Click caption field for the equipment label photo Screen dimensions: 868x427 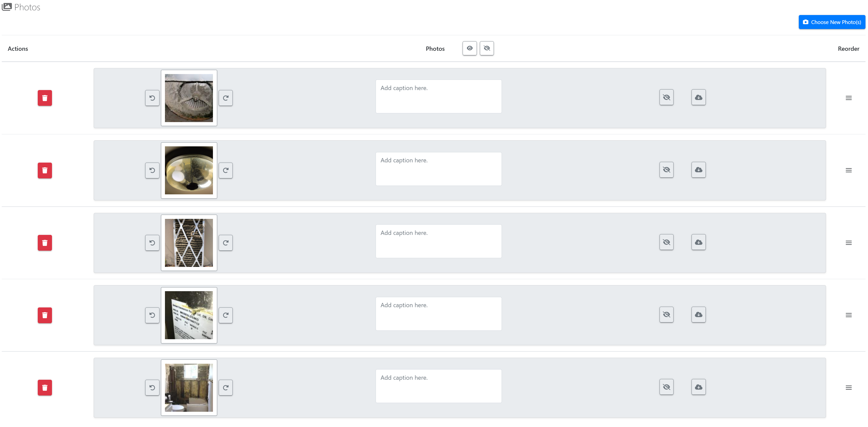(438, 314)
